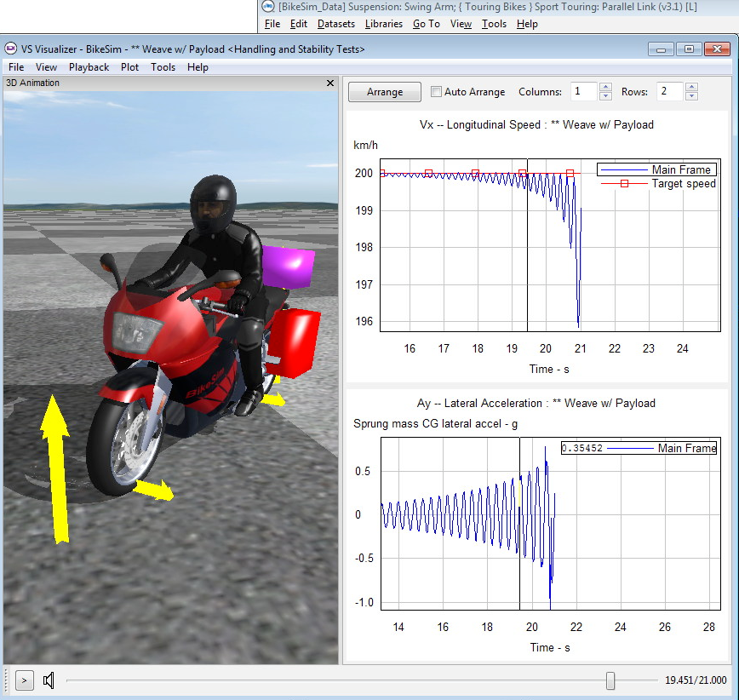Open the File menu in VS Visualizer
739x700 pixels.
pos(16,67)
